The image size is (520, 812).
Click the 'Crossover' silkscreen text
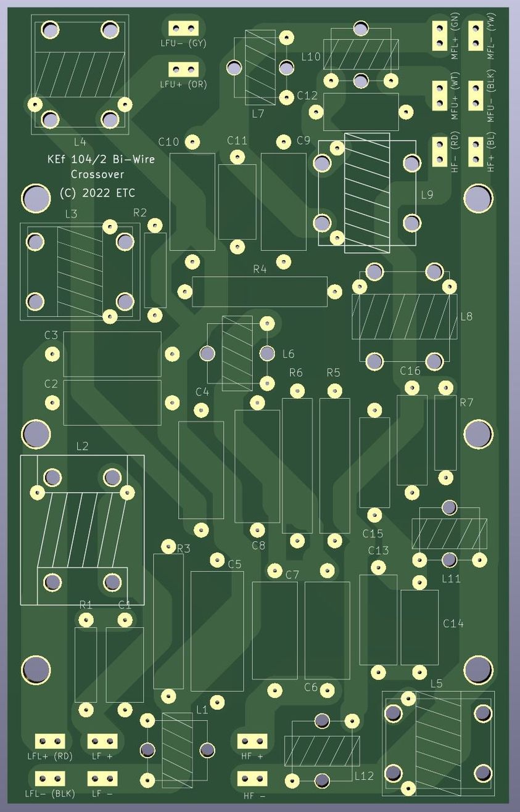97,174
